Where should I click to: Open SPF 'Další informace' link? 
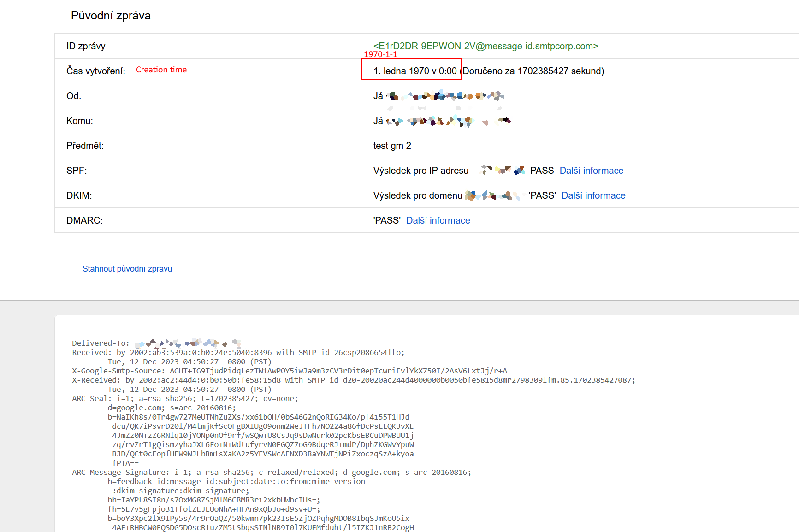pos(591,171)
